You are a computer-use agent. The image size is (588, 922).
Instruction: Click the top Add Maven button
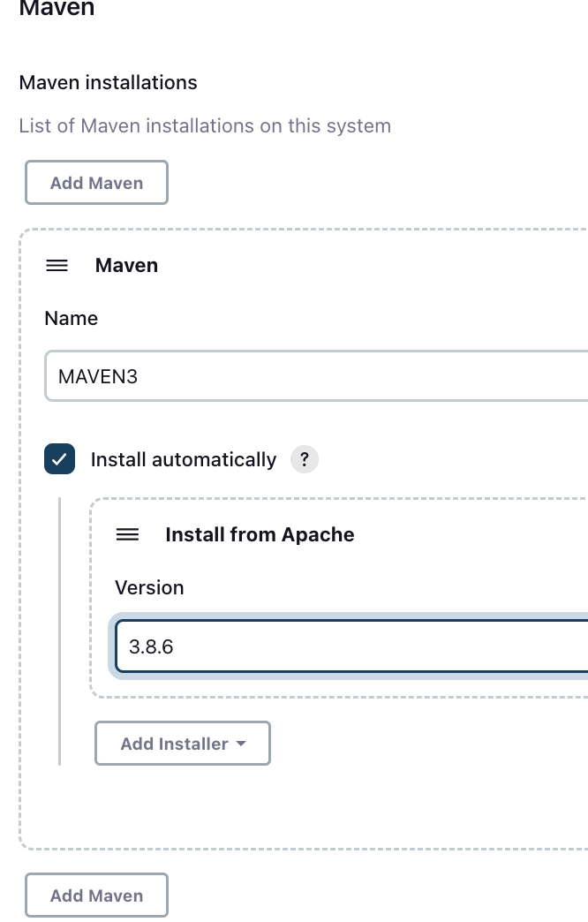coord(96,182)
